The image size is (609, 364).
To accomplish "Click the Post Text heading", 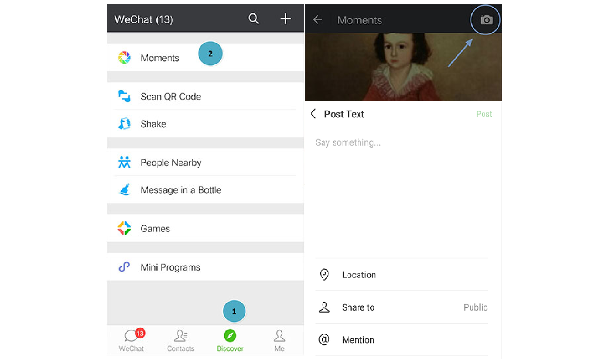I will point(344,114).
